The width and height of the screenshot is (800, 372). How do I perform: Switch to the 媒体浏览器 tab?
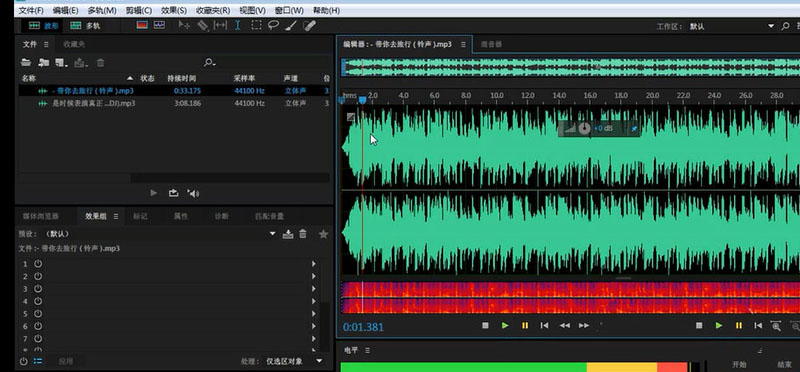(40, 216)
